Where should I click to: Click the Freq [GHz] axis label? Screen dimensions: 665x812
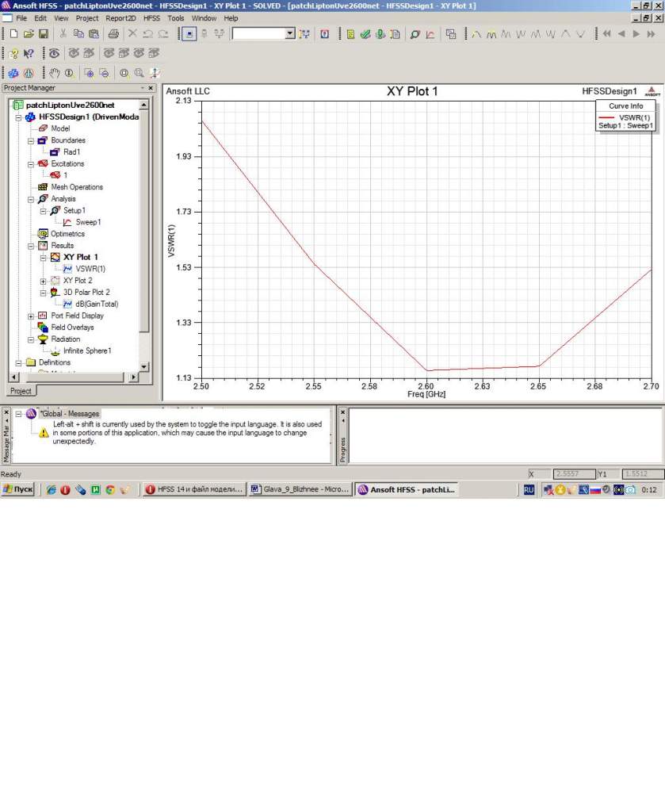[x=426, y=395]
